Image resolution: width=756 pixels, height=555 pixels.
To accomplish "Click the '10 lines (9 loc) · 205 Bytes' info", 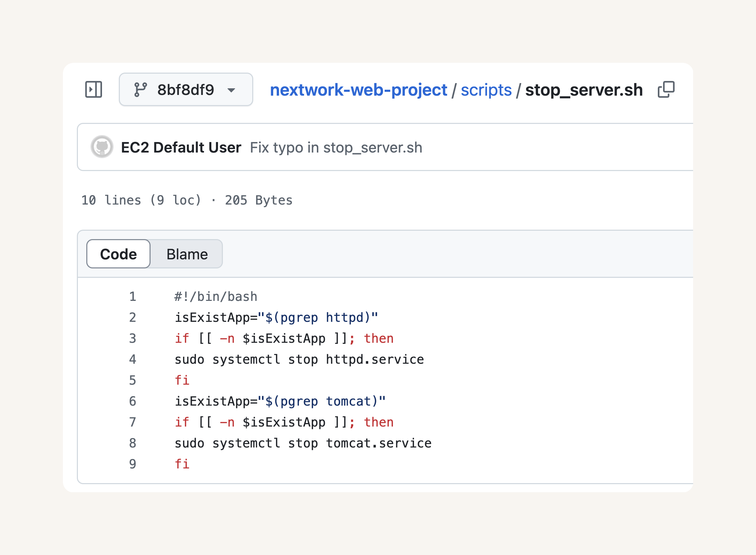I will coord(187,200).
